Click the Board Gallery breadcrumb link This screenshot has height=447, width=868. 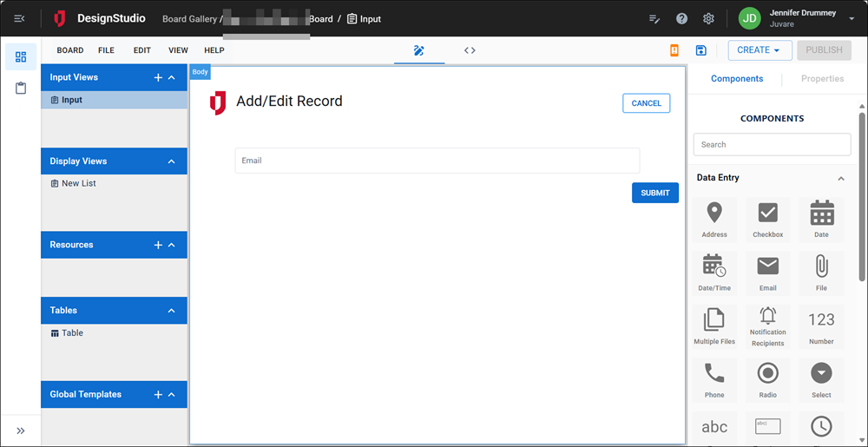(189, 19)
